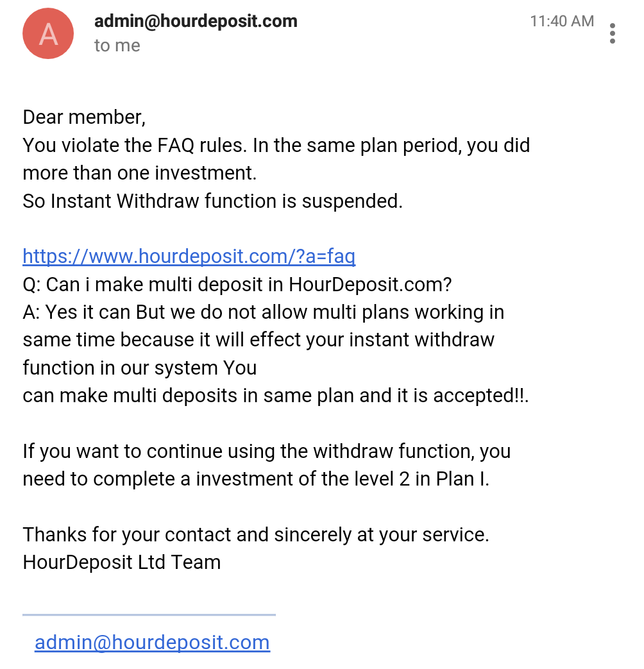
Task: Click the 'Q: Can i make multi deposit' line
Action: [237, 284]
